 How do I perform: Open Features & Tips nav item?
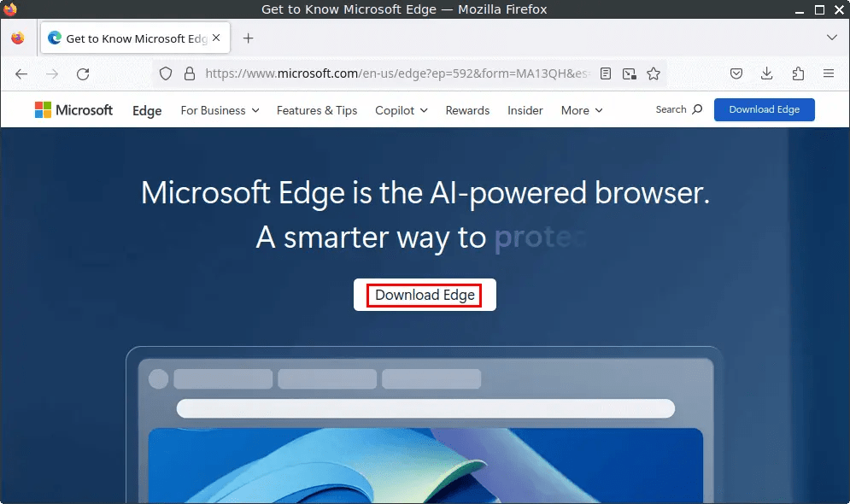coord(317,110)
